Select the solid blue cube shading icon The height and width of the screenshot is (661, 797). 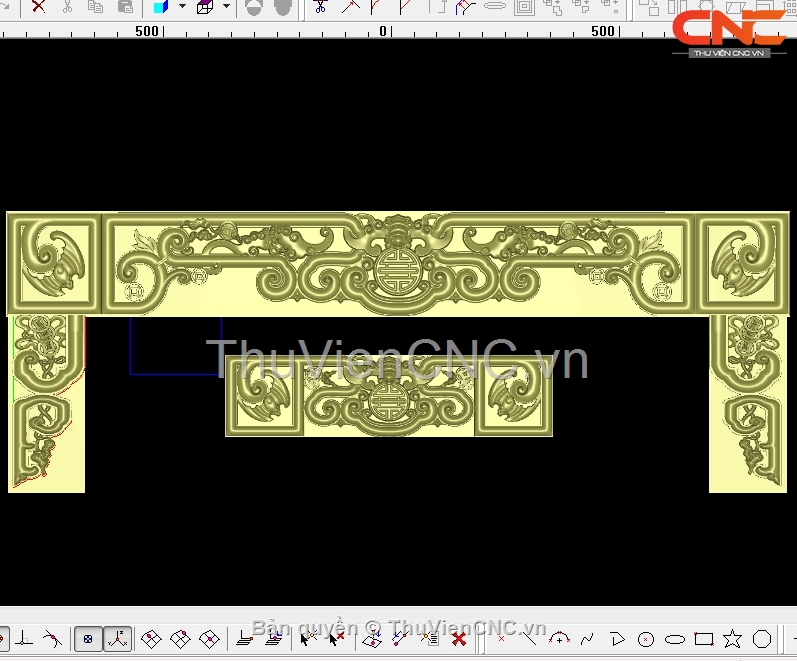tap(160, 6)
